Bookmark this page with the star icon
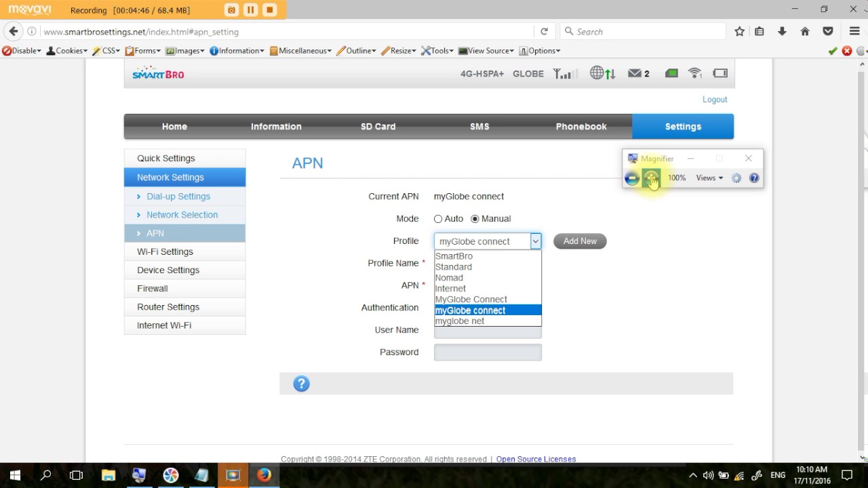The image size is (868, 488). (740, 31)
